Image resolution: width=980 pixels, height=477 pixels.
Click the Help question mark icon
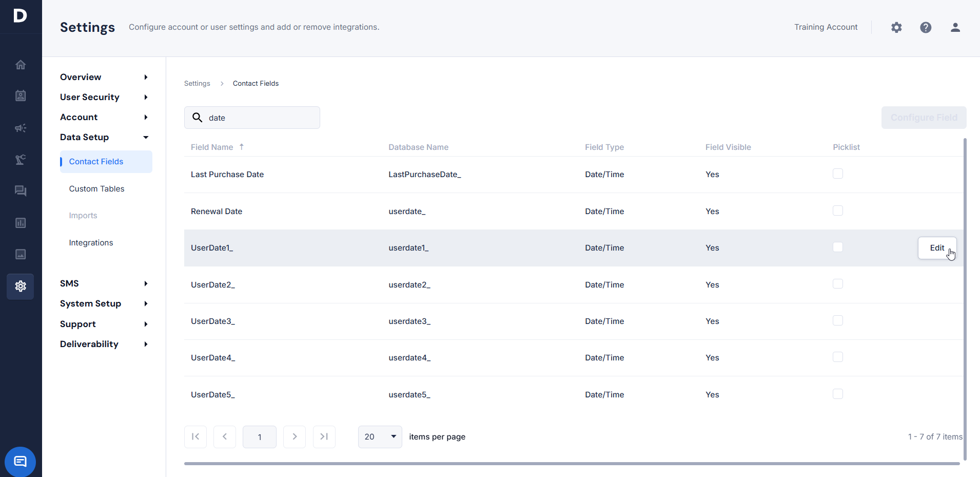pos(926,27)
